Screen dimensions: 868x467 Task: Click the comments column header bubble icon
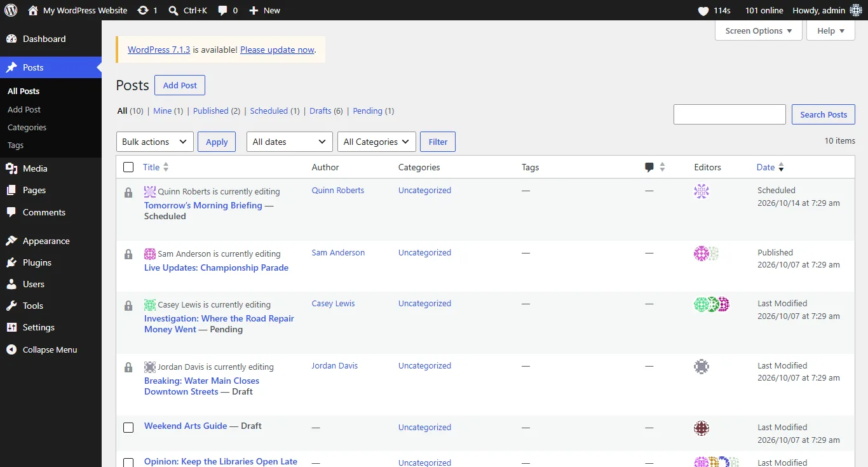[649, 167]
